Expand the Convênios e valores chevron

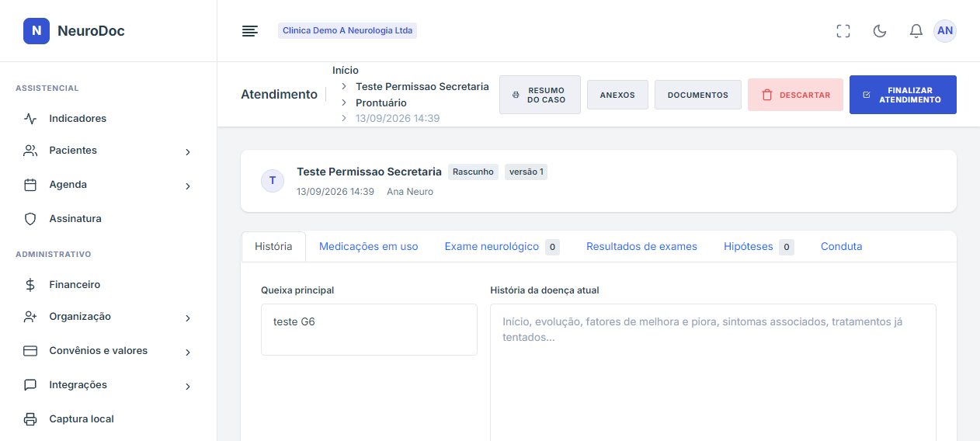click(x=187, y=352)
